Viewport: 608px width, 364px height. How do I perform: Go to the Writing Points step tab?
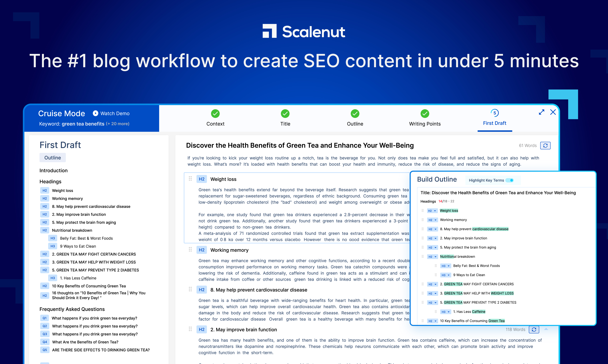click(x=425, y=124)
